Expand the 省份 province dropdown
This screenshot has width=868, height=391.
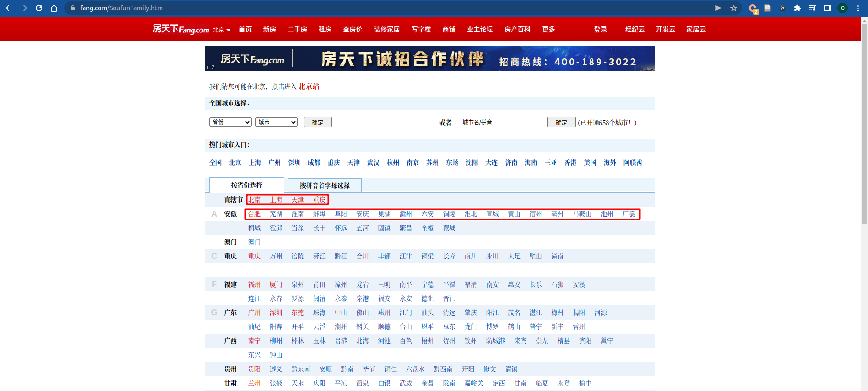(x=230, y=122)
